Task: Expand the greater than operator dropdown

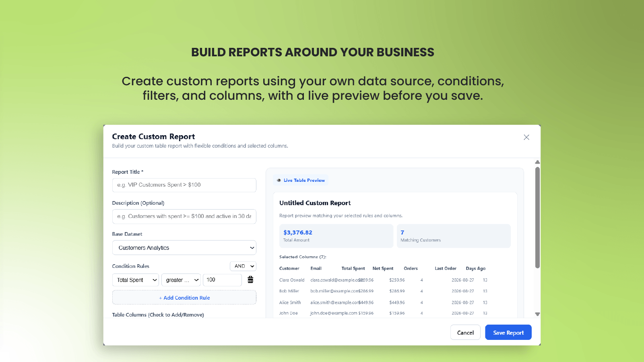Action: point(181,280)
